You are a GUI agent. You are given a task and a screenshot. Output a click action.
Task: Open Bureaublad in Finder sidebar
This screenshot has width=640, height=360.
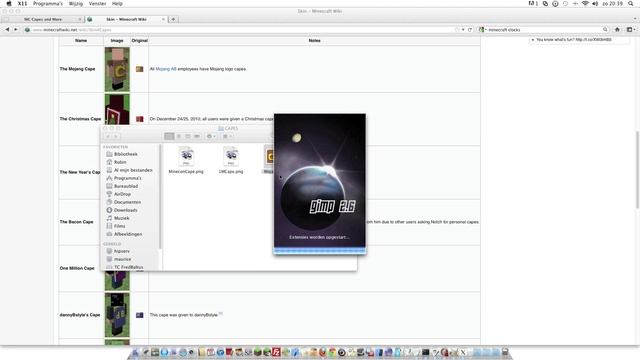tap(126, 186)
